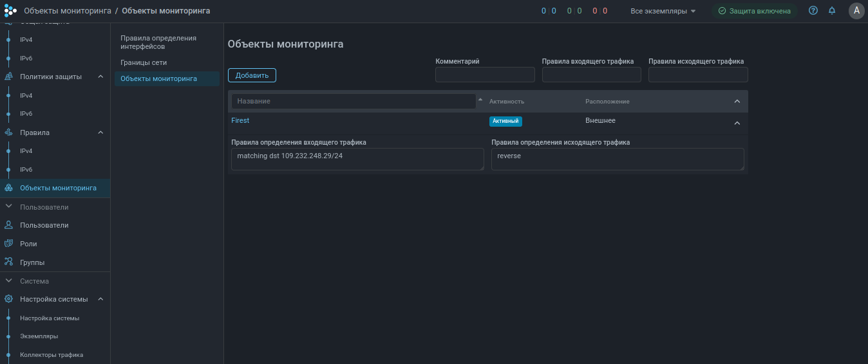Collapse the Правила sidebar section

[100, 132]
